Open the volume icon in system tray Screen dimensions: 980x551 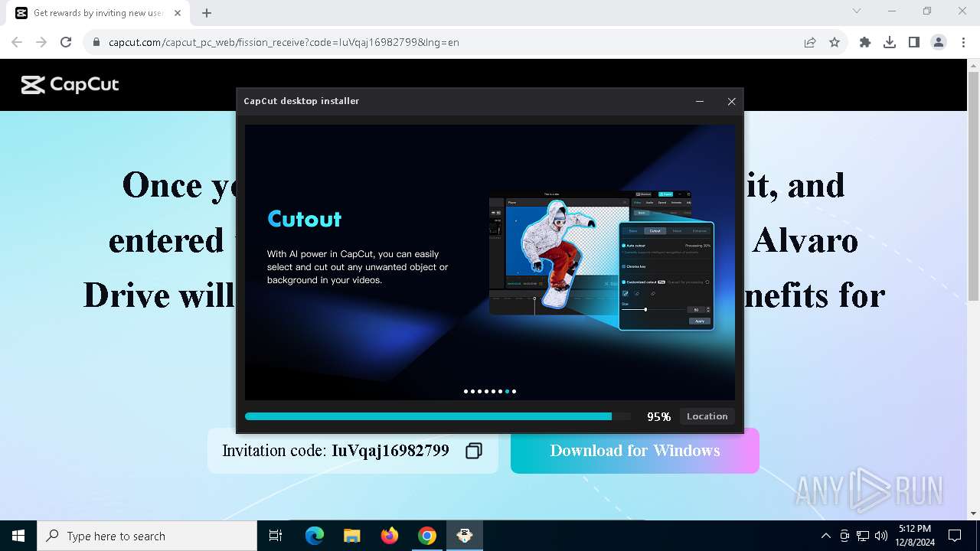(x=881, y=536)
